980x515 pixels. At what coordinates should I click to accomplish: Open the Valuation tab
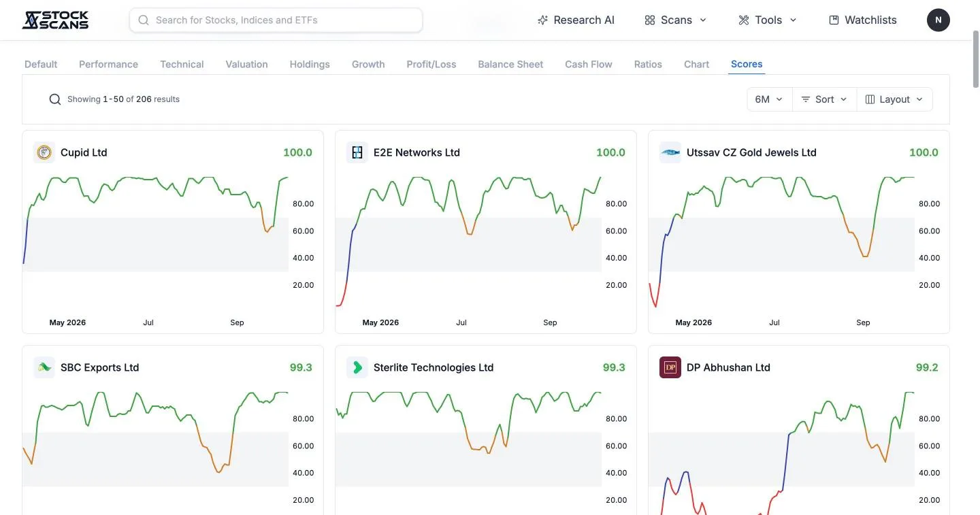(246, 64)
